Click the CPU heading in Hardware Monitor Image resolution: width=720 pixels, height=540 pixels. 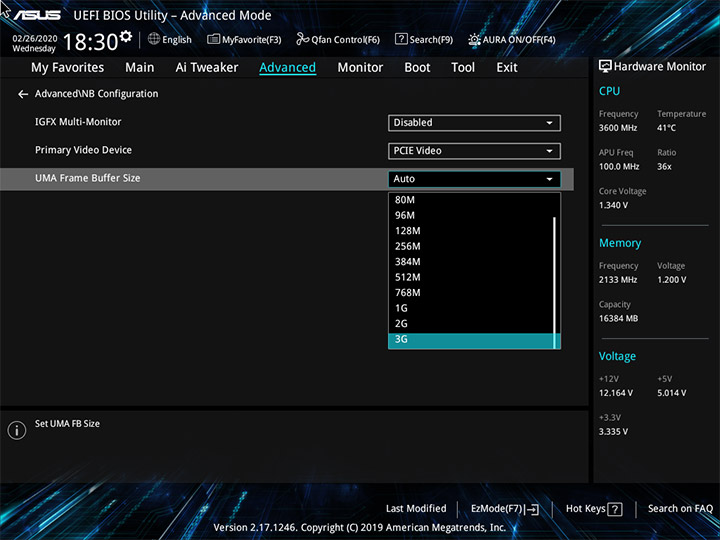[x=609, y=91]
